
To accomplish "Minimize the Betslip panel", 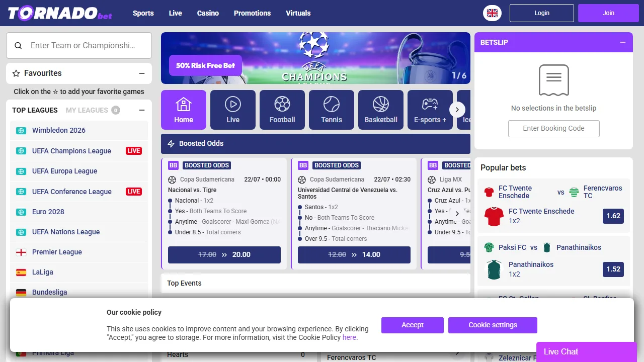I will (x=623, y=42).
